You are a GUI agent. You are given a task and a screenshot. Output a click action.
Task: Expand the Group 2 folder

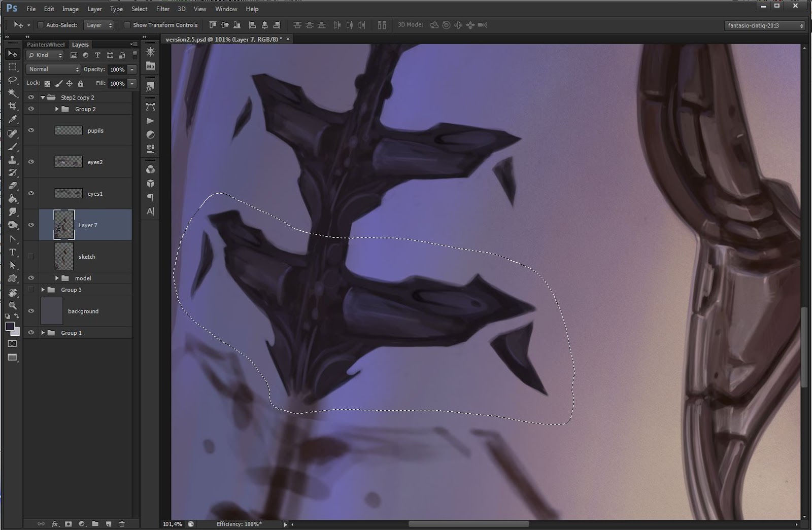(x=57, y=109)
